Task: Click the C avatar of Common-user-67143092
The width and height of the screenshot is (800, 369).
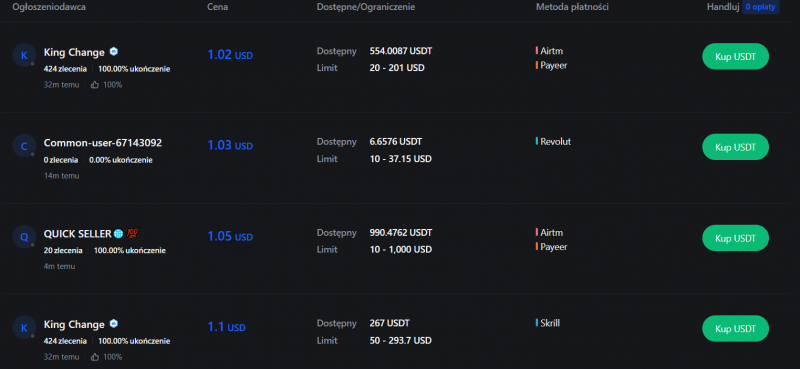Action: 24,146
